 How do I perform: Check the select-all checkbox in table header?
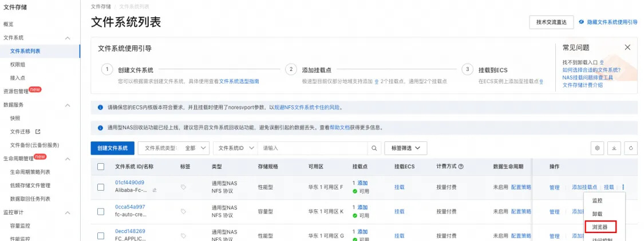coord(101,167)
